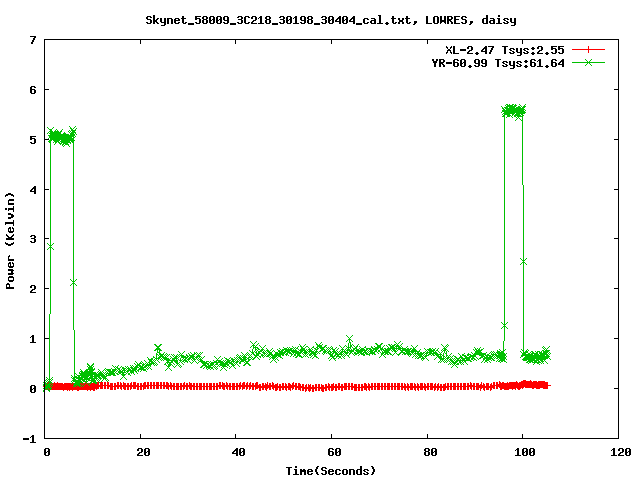The image size is (640, 480).
Task: Click the x-axis tick label 40
Action: [x=238, y=452]
